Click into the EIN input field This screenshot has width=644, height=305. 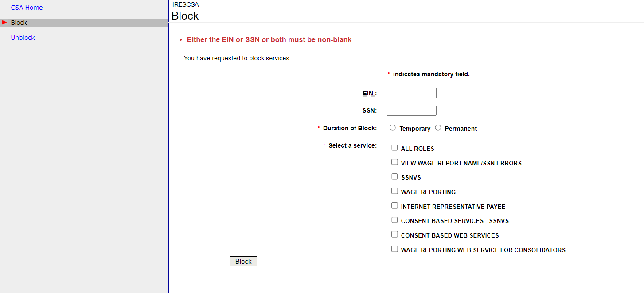tap(411, 93)
